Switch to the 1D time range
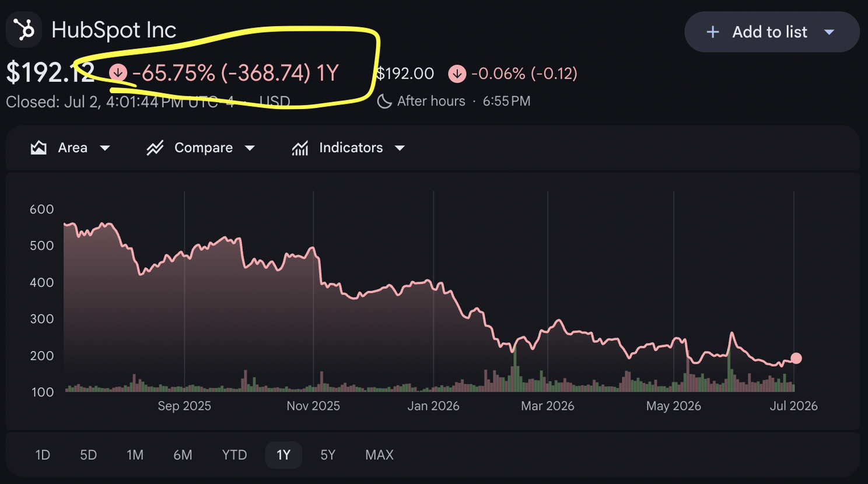 (43, 455)
